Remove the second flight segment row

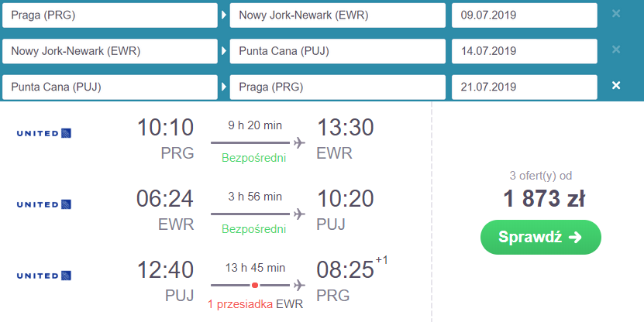click(x=616, y=50)
